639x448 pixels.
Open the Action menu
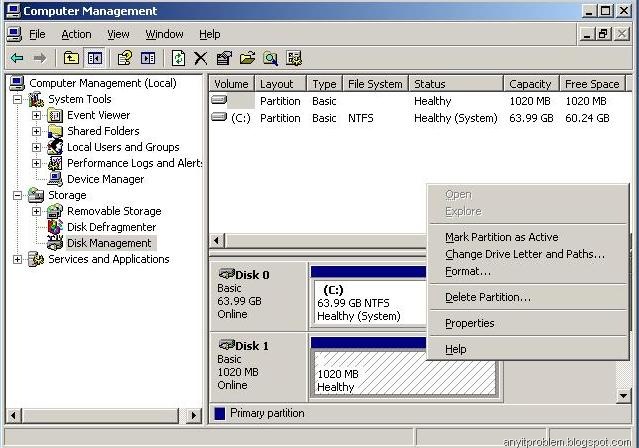pos(76,35)
